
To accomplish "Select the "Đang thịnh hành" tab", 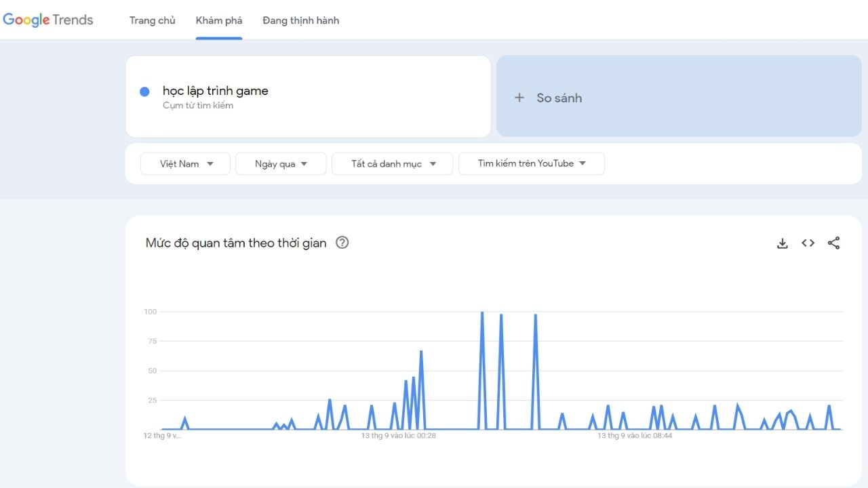I will coord(300,20).
